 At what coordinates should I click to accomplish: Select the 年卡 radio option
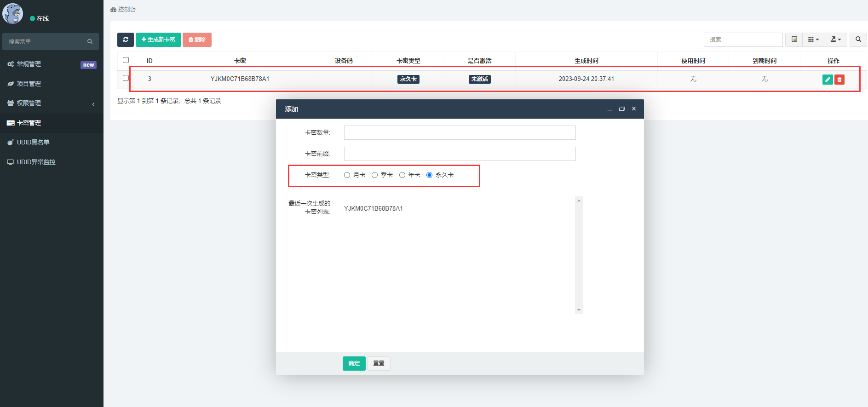coord(402,175)
